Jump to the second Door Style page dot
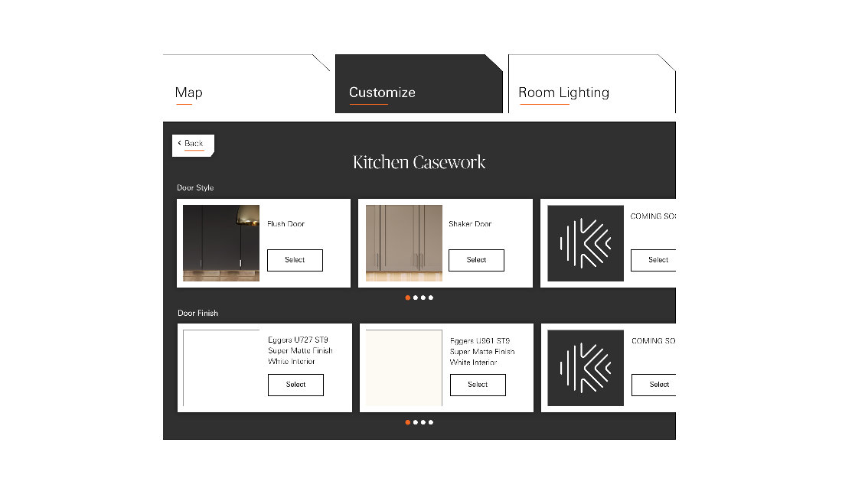 [x=416, y=298]
